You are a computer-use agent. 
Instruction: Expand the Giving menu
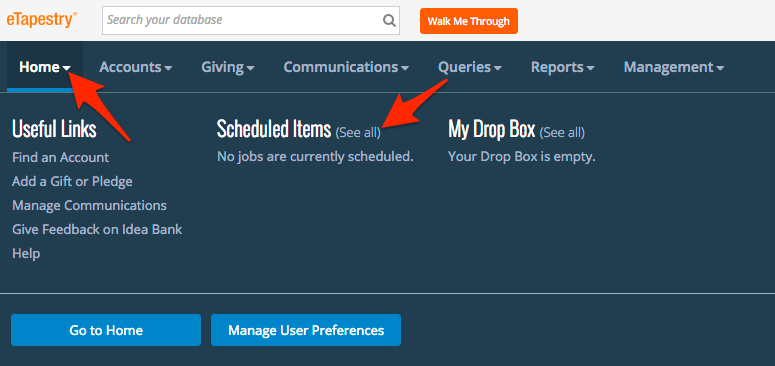(x=228, y=67)
